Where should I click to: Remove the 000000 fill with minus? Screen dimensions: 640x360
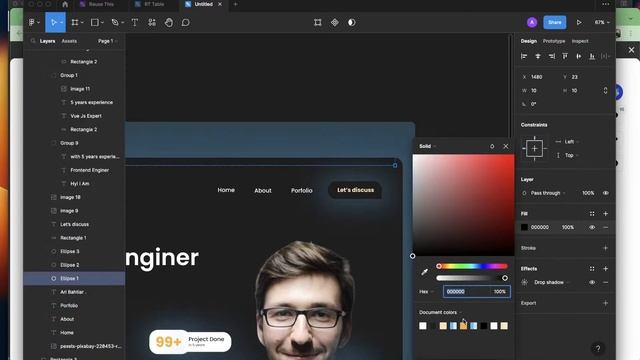pos(605,227)
